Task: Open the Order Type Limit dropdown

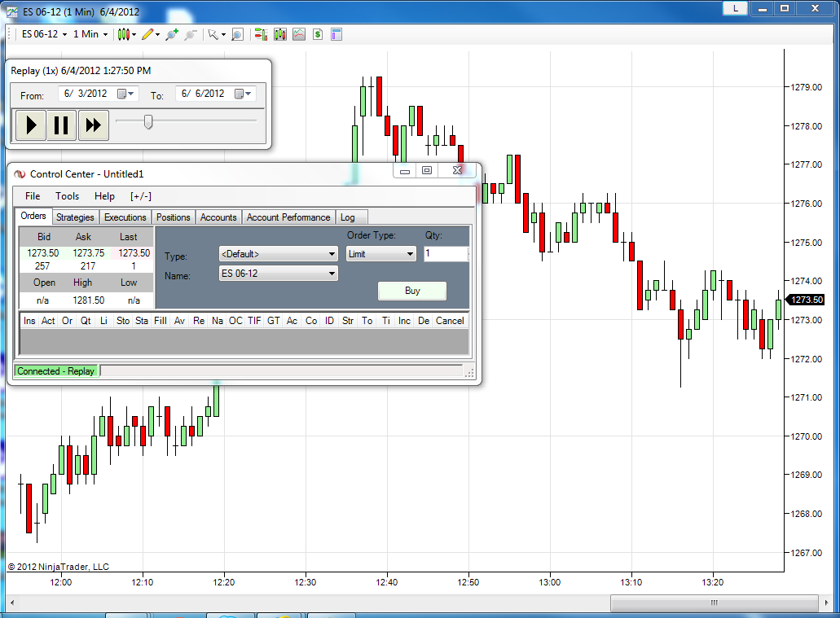Action: (x=381, y=254)
